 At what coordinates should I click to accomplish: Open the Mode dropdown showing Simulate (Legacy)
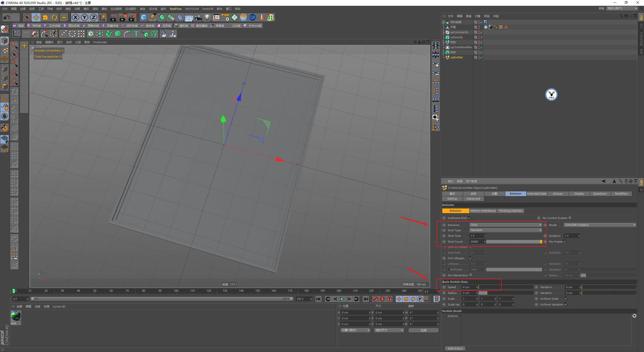click(600, 225)
